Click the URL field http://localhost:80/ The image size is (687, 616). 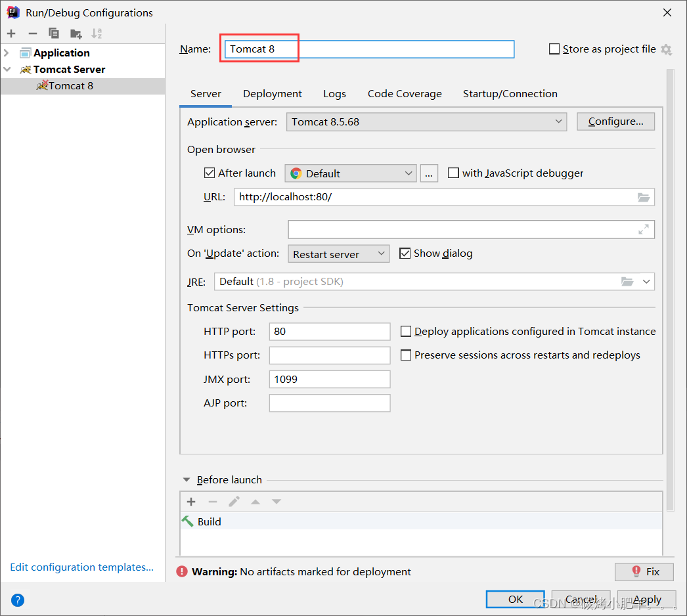444,197
